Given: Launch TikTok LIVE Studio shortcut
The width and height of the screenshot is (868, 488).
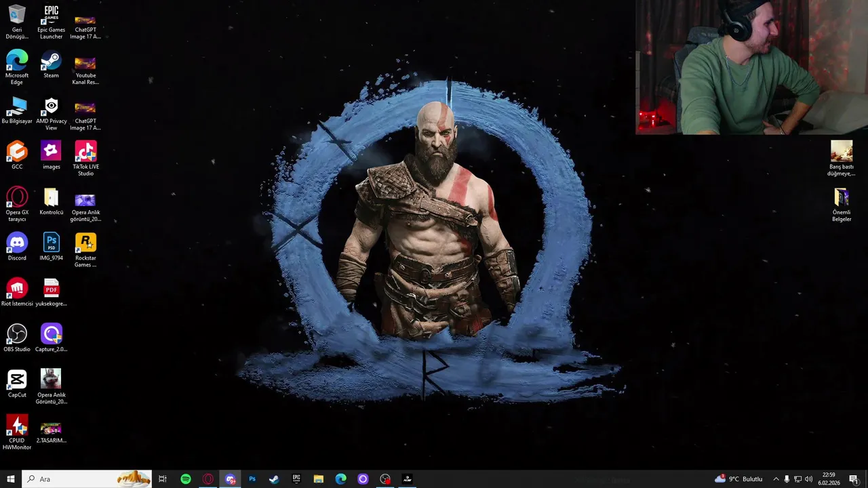Looking at the screenshot, I should (85, 159).
